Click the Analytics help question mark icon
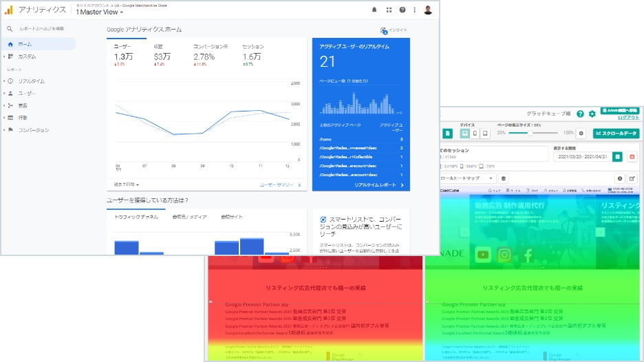 tap(402, 10)
